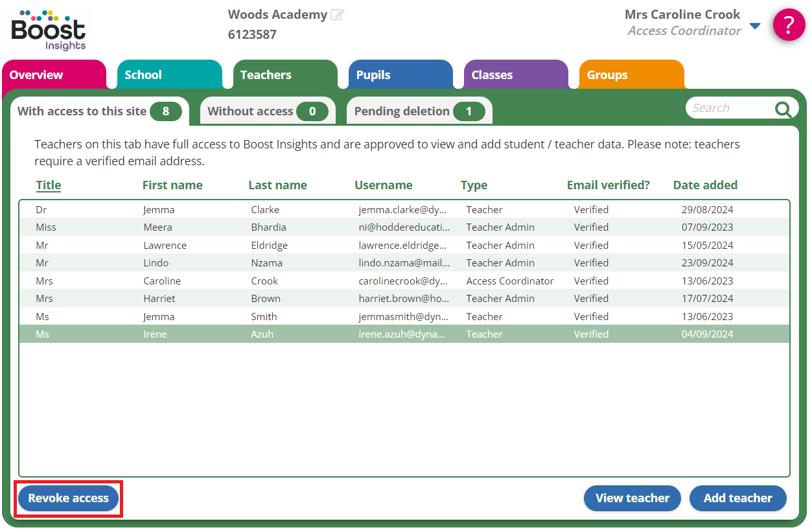Click the View teacher button
The height and width of the screenshot is (532, 812).
(632, 498)
